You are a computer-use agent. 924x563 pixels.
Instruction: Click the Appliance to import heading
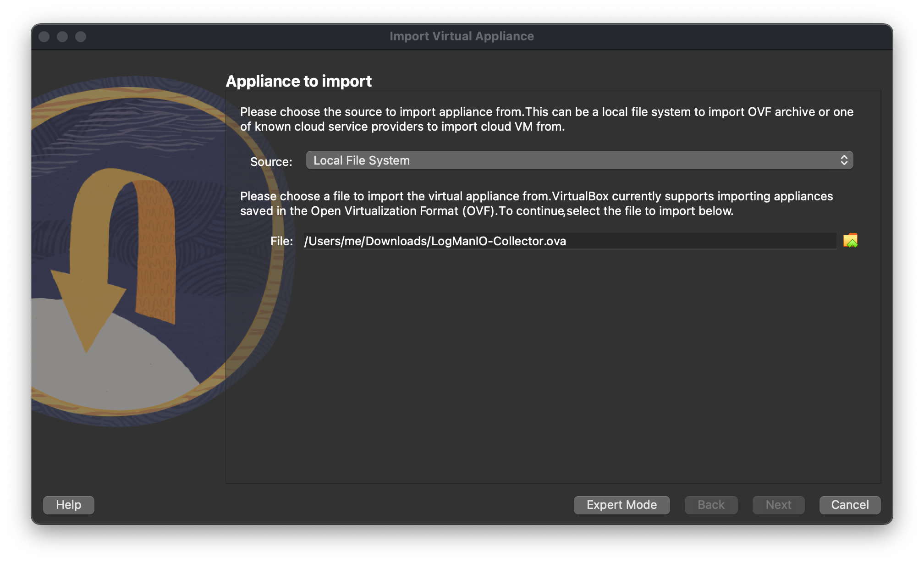coord(298,81)
